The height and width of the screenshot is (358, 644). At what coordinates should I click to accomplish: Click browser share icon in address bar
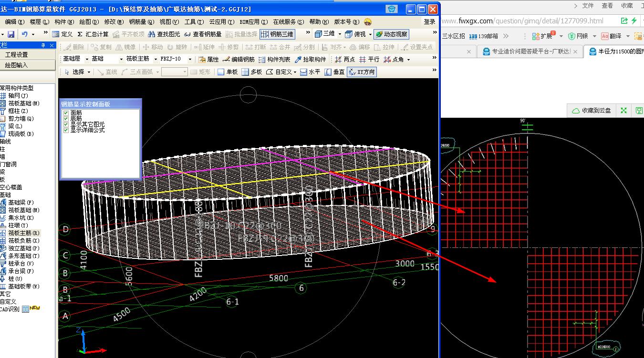pos(624,20)
